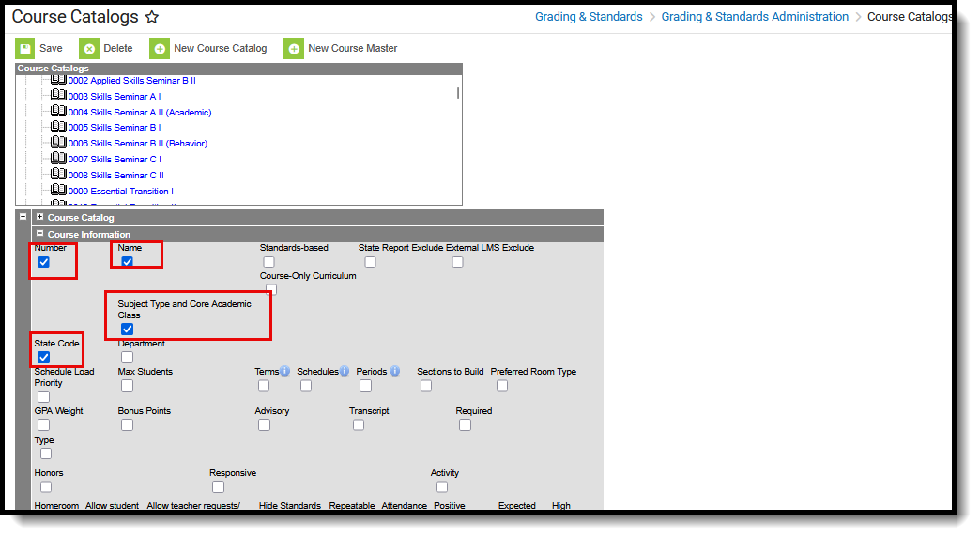980x538 pixels.
Task: Collapse the Course Information section
Action: pyautogui.click(x=40, y=233)
